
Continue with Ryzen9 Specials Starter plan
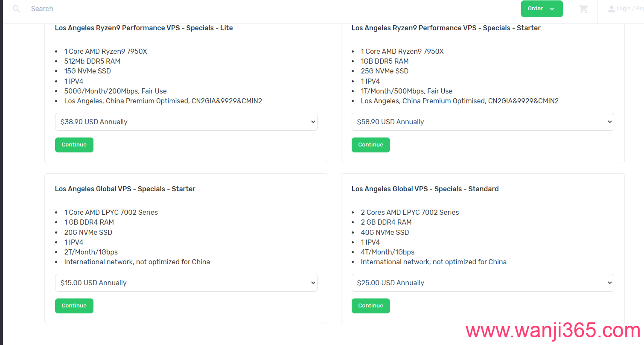coord(371,145)
